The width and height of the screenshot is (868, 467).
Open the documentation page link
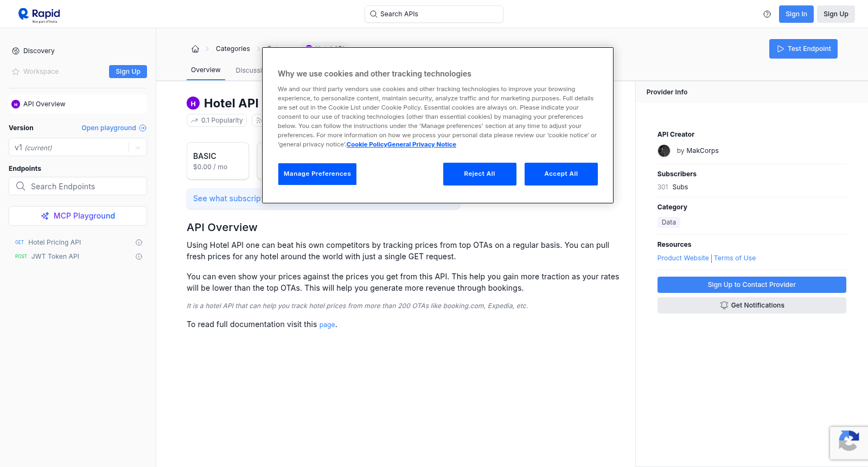click(327, 325)
